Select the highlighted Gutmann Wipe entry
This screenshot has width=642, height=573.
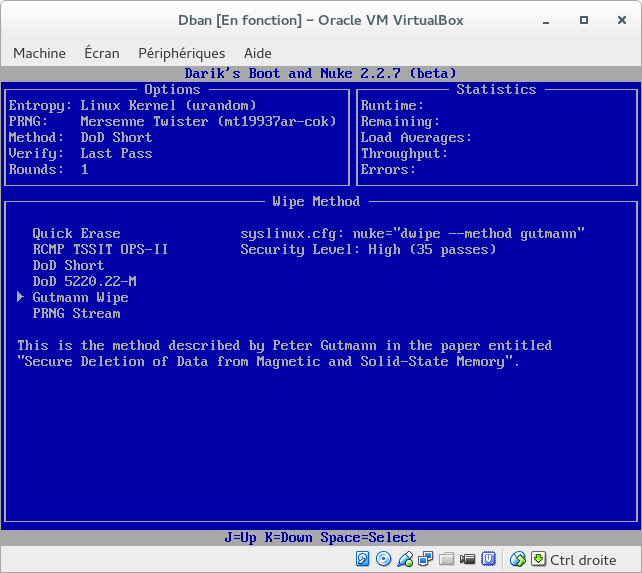pos(80,297)
